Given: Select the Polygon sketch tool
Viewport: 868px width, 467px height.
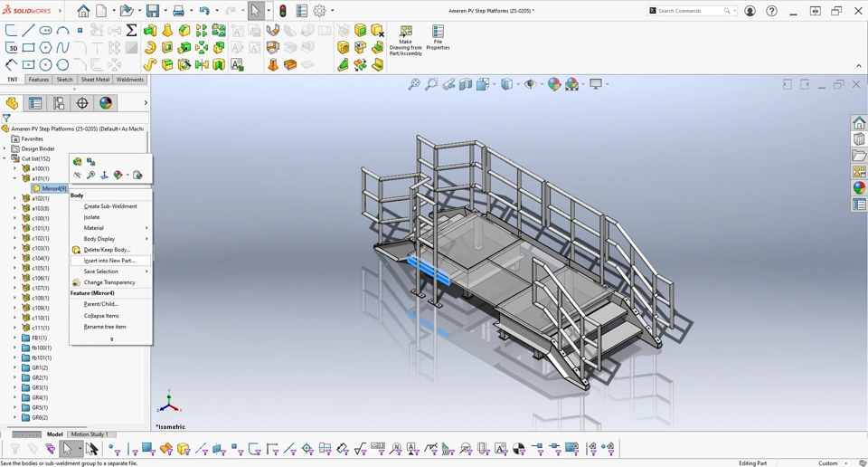Looking at the screenshot, I should [x=45, y=48].
